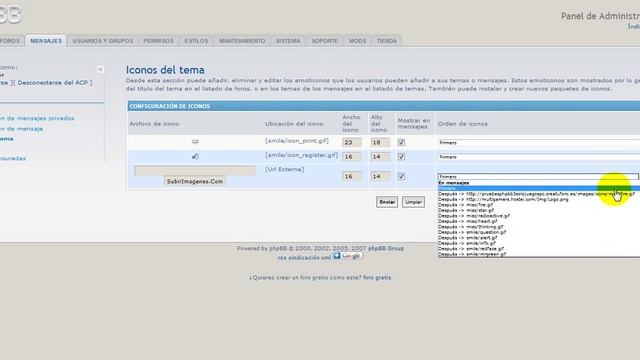Choose Después -> misc/thinking.gif option
This screenshot has width=640, height=360.
point(471,227)
